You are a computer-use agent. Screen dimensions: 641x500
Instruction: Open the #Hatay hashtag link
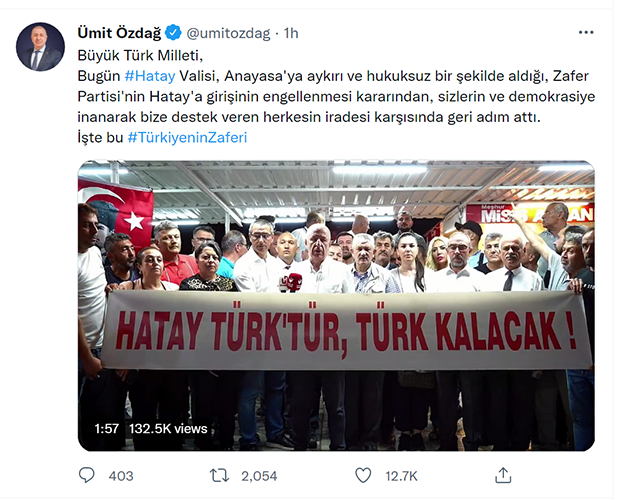tap(150, 76)
